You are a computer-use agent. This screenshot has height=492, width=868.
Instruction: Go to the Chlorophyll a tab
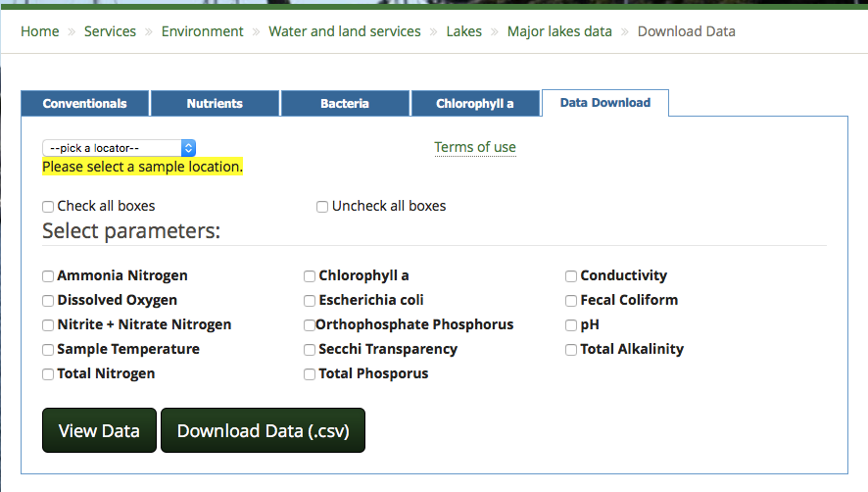pos(474,103)
